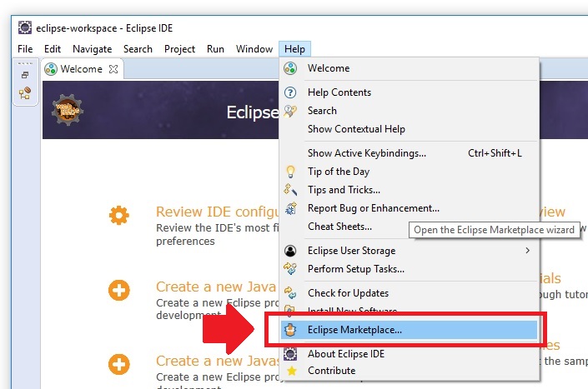Open Create a new Java project link
The image size is (588, 389).
point(216,287)
